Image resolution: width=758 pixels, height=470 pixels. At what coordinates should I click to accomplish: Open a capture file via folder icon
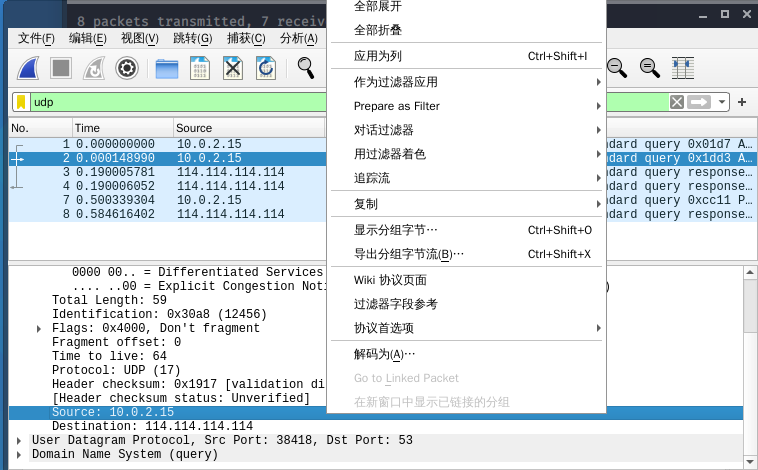(167, 69)
